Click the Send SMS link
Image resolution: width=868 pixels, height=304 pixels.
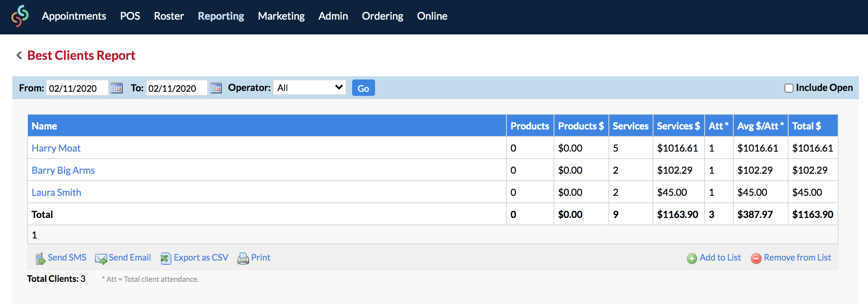67,257
